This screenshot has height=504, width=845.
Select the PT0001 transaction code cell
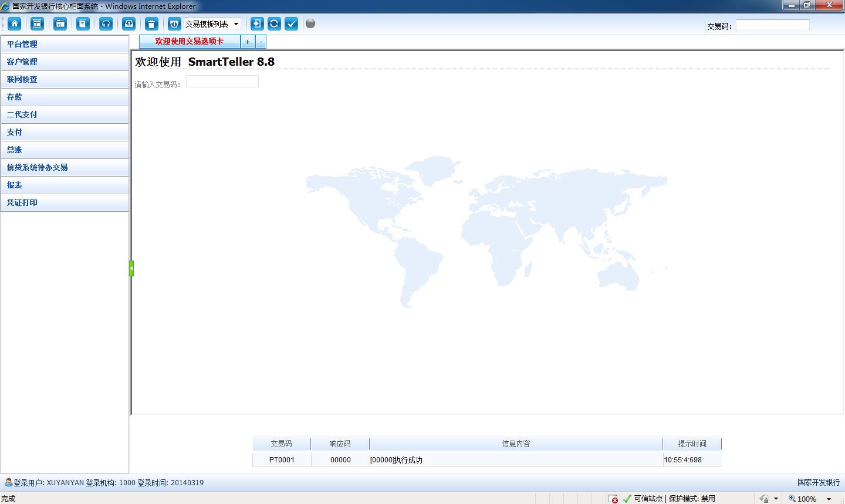[282, 459]
